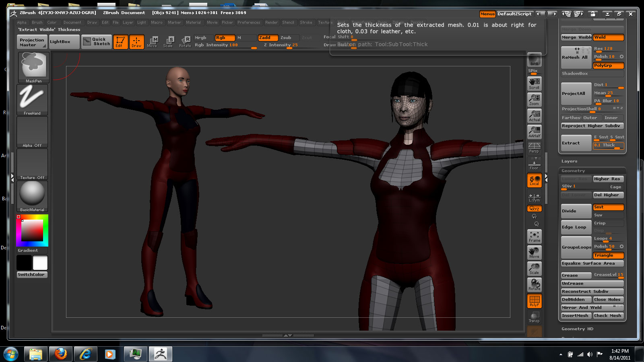Set canvas to Actual size

point(534,115)
